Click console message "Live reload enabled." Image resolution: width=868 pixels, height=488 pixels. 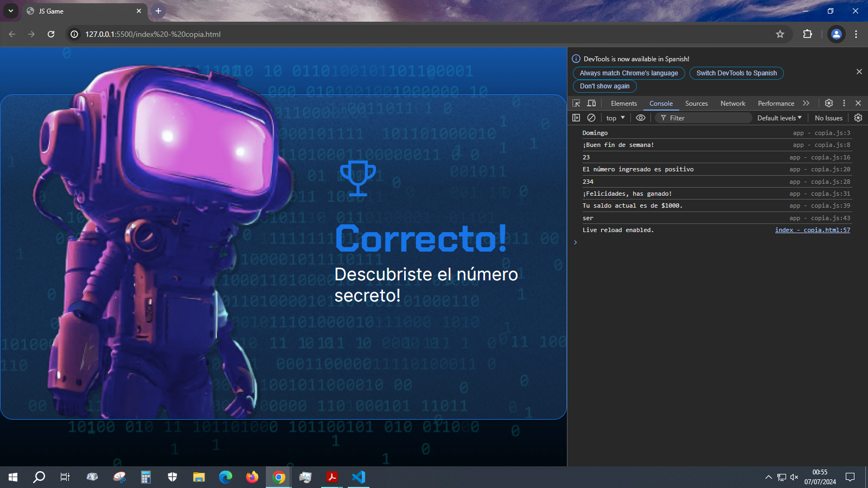(618, 230)
